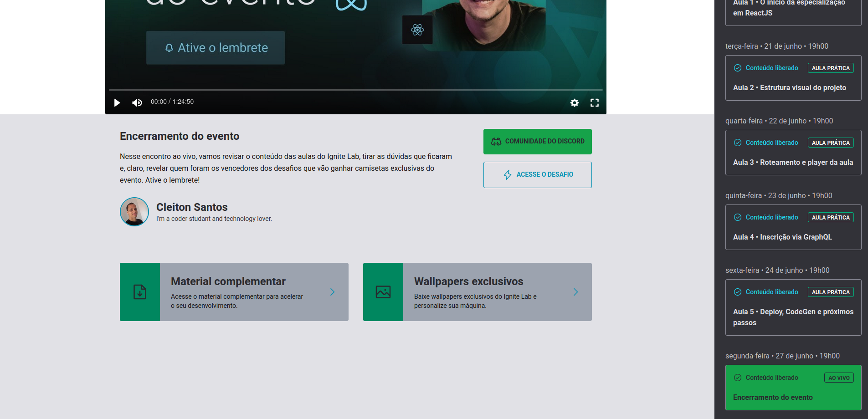Click the bell icon in Ative o lembrete
The height and width of the screenshot is (419, 868).
(169, 47)
